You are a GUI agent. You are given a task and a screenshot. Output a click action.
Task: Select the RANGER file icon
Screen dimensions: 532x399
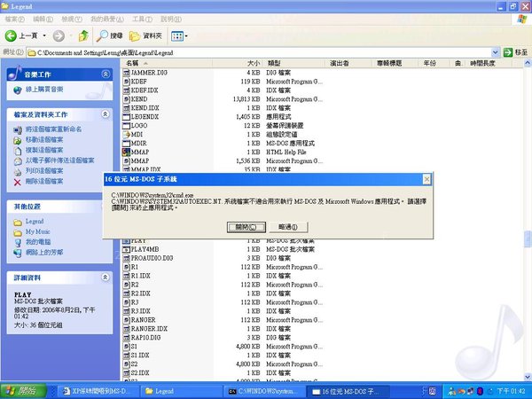126,320
